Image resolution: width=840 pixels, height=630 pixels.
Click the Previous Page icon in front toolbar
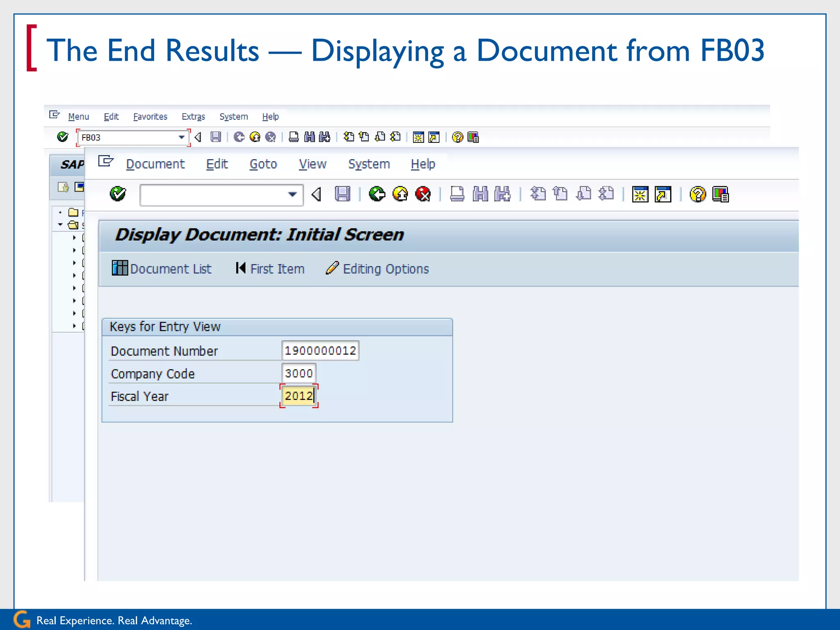click(560, 194)
